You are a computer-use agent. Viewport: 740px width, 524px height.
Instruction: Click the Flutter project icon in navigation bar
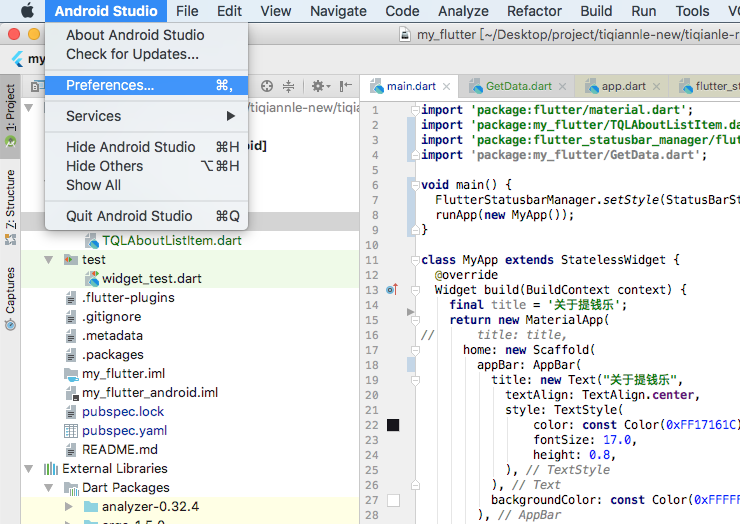point(17,59)
